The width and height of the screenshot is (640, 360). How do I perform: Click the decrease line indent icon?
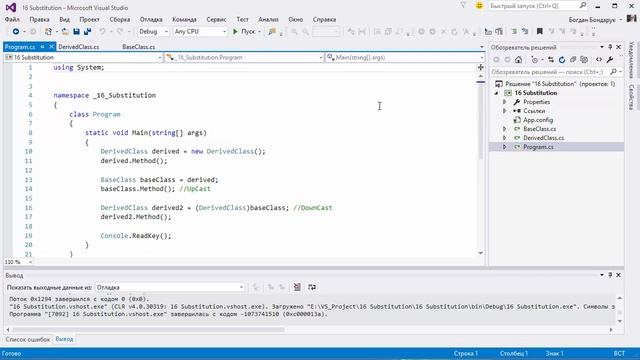click(x=488, y=31)
